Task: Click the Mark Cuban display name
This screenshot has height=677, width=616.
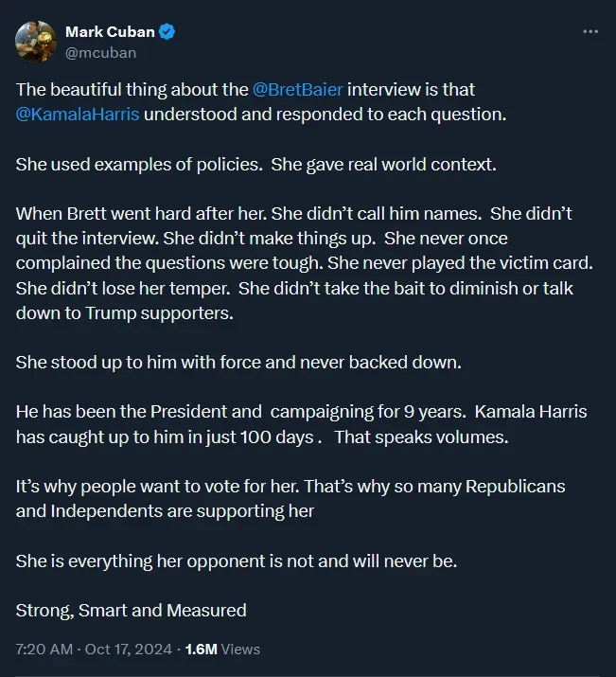Action: coord(110,32)
